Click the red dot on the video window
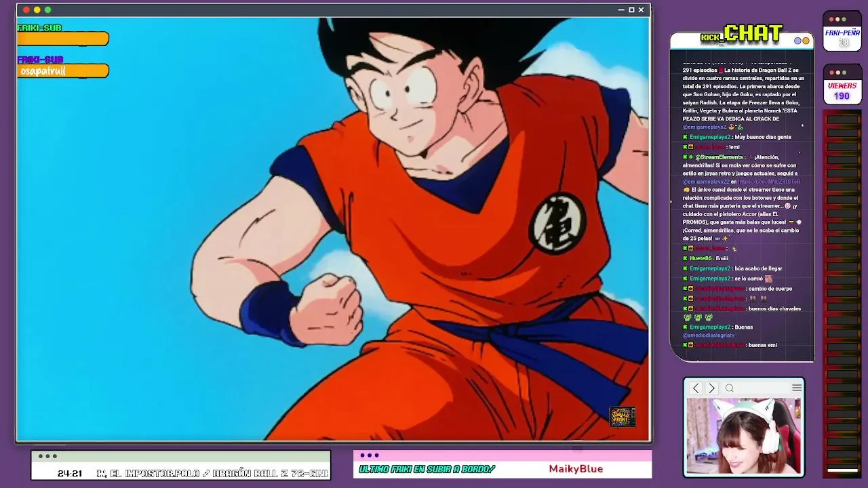868x488 pixels. pos(26,10)
